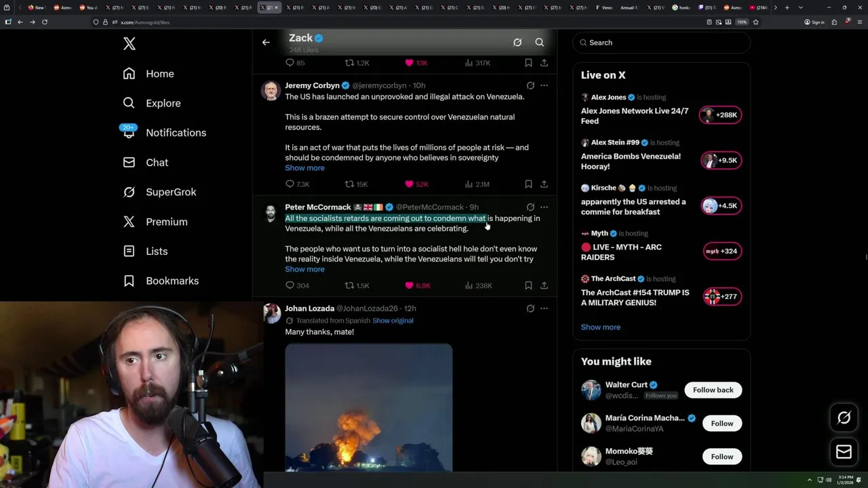Focus the Search input field
This screenshot has height=488, width=868.
click(x=661, y=43)
